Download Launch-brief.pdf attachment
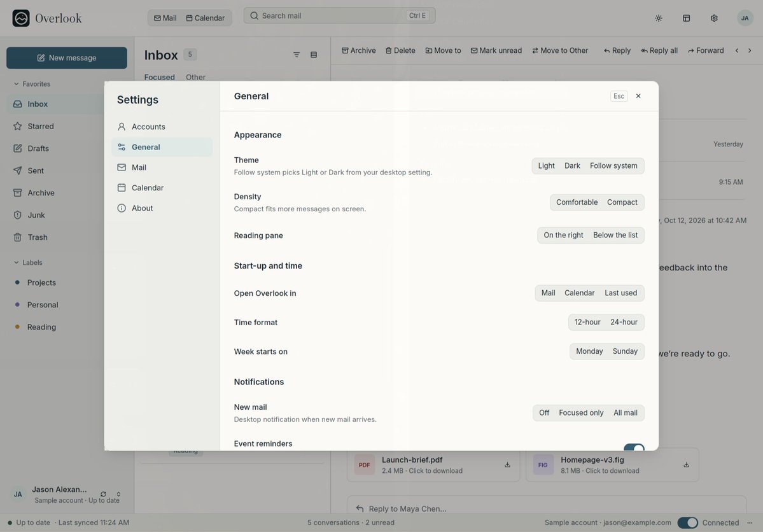Image resolution: width=763 pixels, height=532 pixels. (507, 465)
